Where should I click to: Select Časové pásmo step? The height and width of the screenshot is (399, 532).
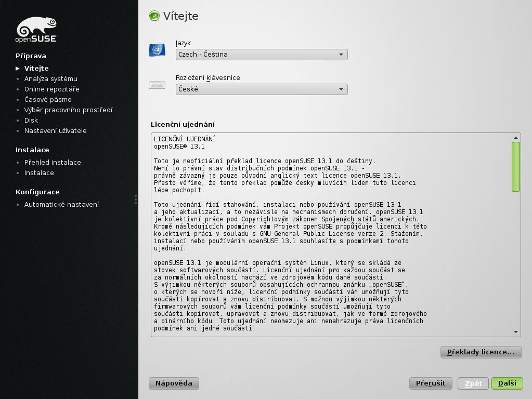[48, 100]
